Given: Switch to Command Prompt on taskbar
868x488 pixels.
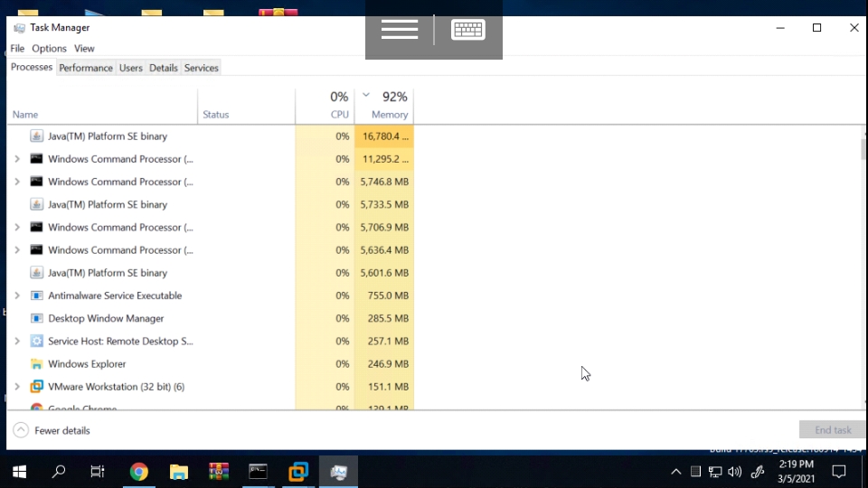Looking at the screenshot, I should click(x=259, y=472).
